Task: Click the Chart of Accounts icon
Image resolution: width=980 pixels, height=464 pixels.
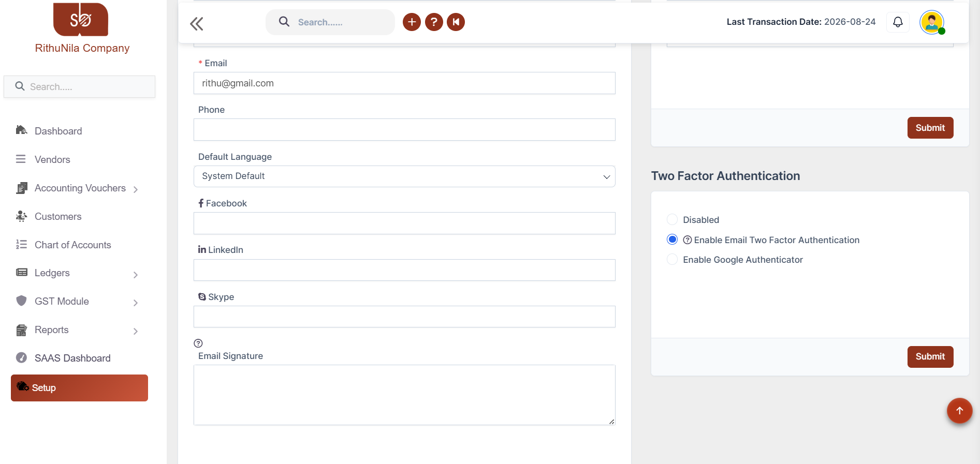Action: click(x=21, y=244)
